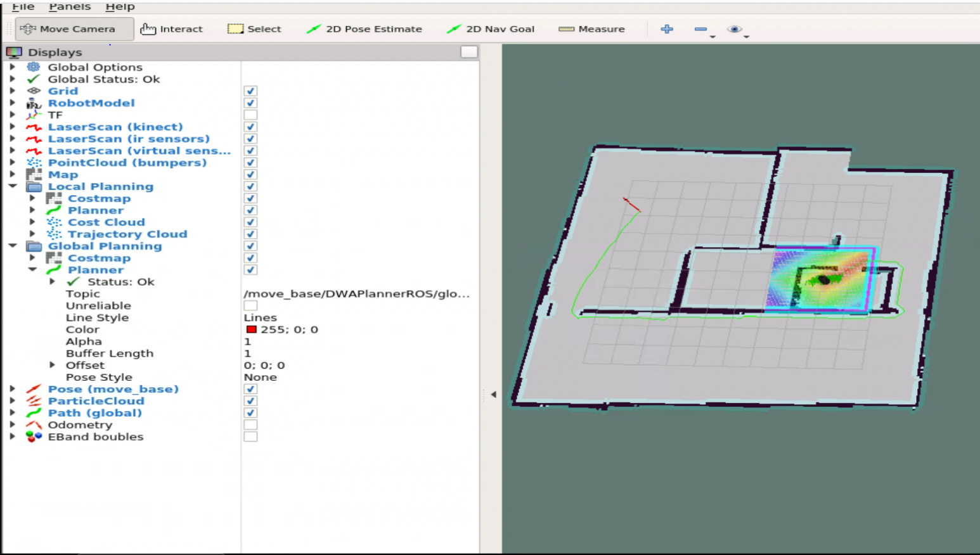Click the Planner Topic field
980x555 pixels.
click(x=355, y=293)
